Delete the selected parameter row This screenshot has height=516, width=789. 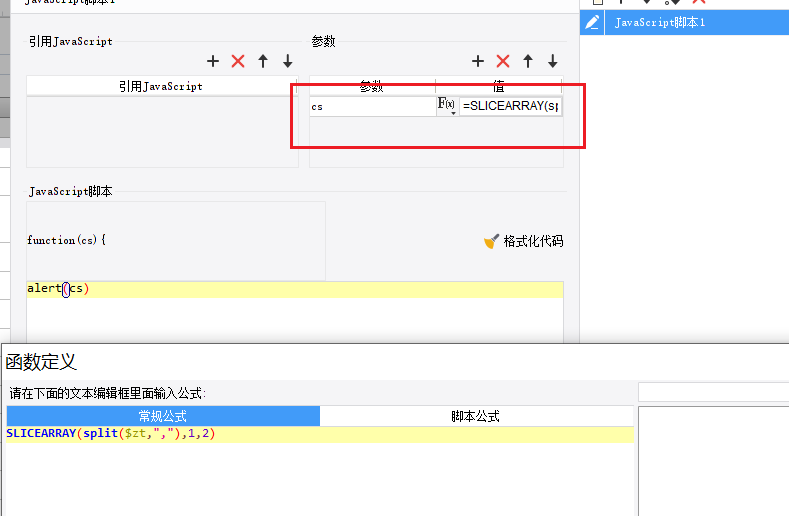503,61
